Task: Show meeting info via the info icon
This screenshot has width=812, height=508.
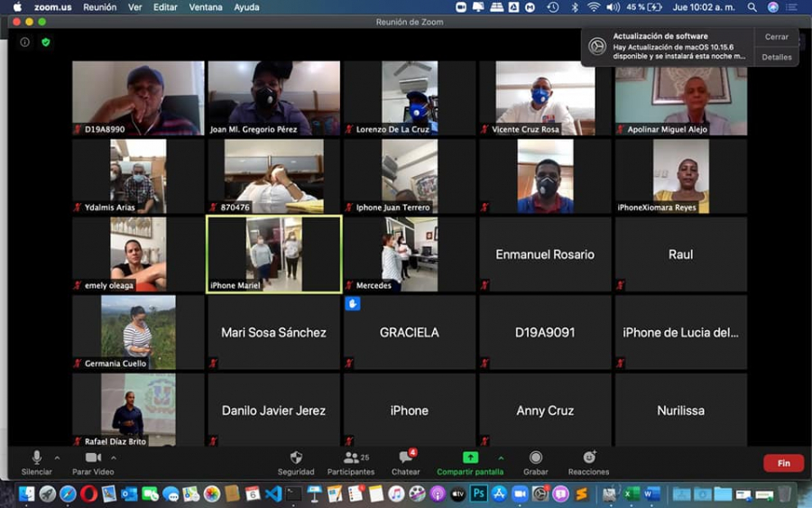Action: coord(25,42)
